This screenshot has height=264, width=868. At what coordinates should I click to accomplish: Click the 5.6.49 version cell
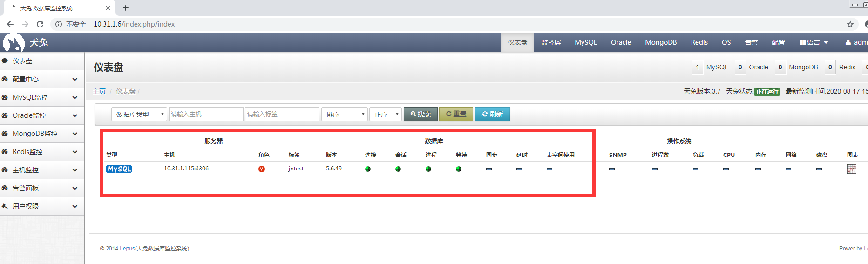click(334, 169)
